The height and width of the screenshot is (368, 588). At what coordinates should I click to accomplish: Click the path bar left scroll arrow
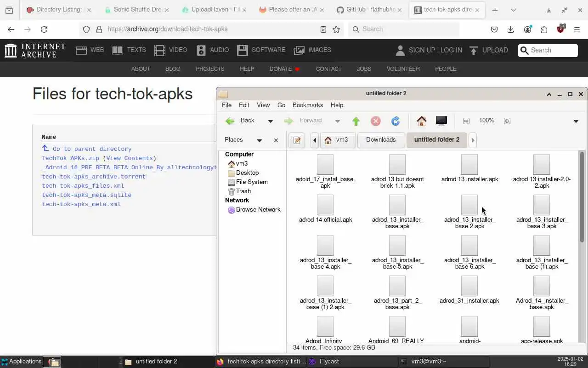(315, 140)
